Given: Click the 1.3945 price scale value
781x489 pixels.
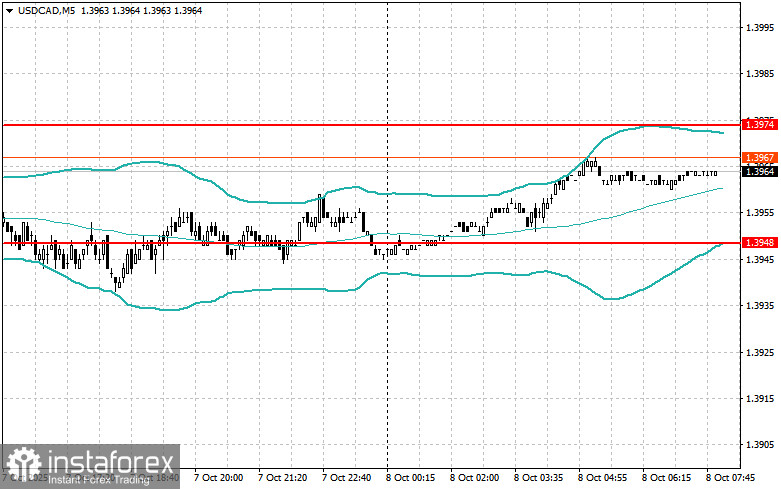Looking at the screenshot, I should 760,259.
